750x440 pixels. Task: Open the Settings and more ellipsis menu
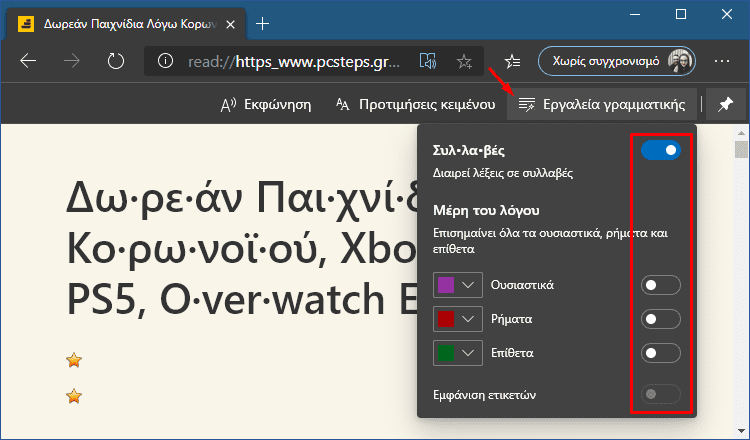click(722, 61)
